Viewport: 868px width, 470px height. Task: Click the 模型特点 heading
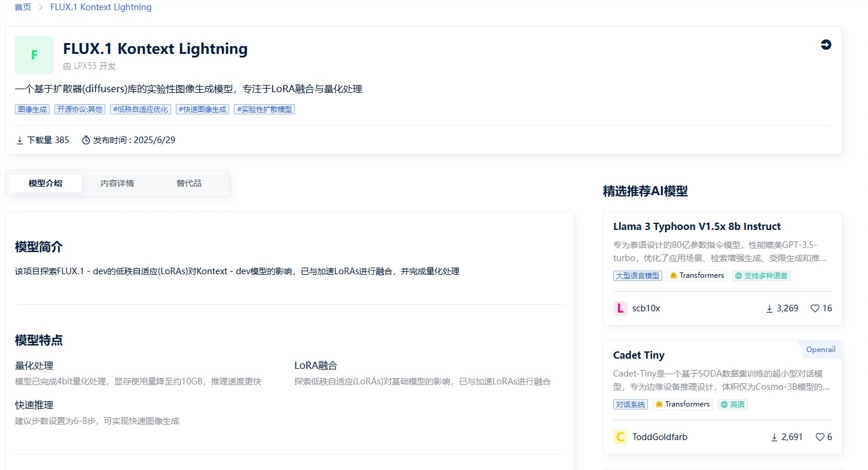pos(39,340)
